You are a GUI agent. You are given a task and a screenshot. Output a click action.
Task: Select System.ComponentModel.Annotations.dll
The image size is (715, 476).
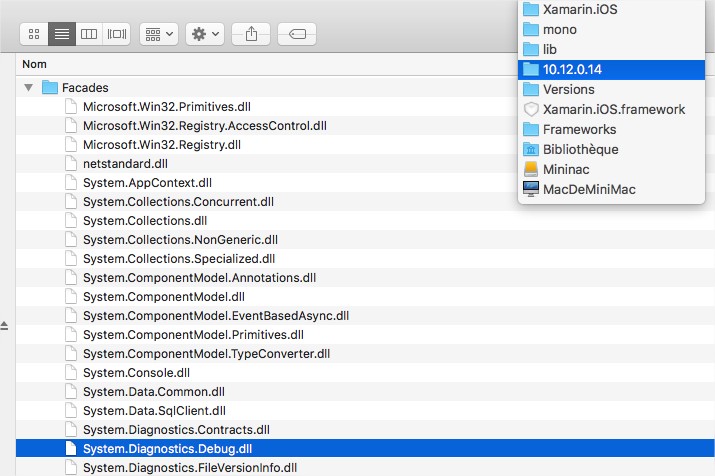point(200,278)
